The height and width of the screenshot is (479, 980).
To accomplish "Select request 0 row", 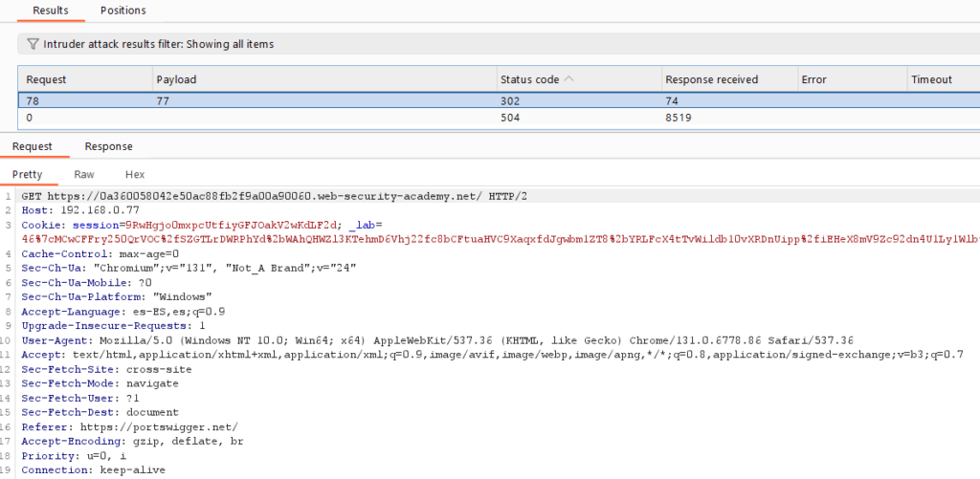I will coord(499,117).
